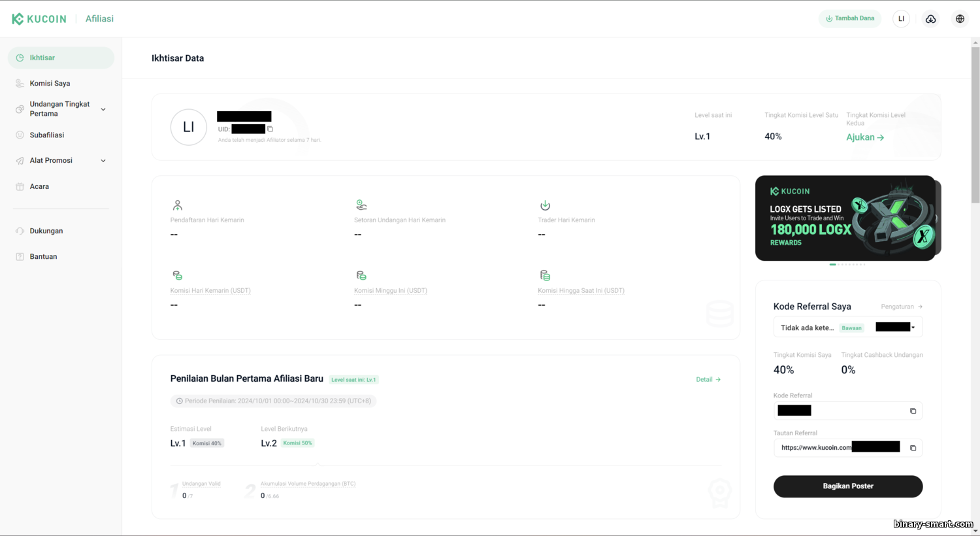Click Akumulasi Volume Perdagangan (BTC) label
The height and width of the screenshot is (536, 980).
click(x=308, y=484)
